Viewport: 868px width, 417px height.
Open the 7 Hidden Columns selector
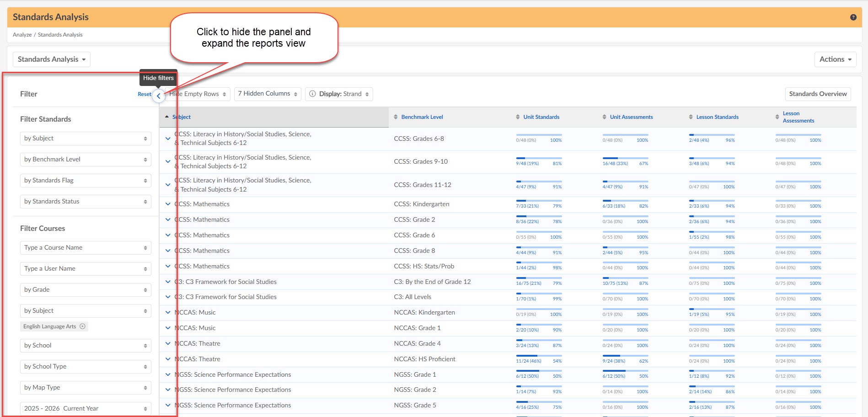click(268, 94)
